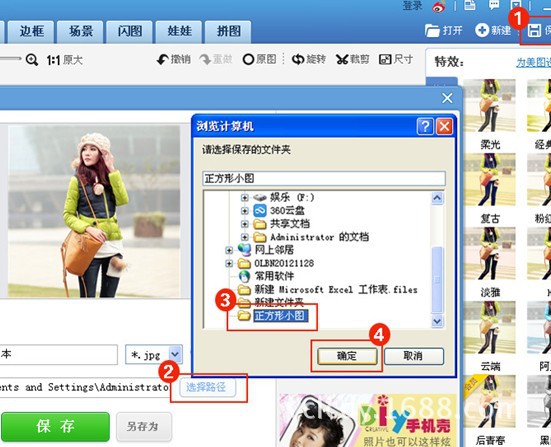Expand the 网上邻居 tree node
The image size is (551, 447).
point(229,250)
